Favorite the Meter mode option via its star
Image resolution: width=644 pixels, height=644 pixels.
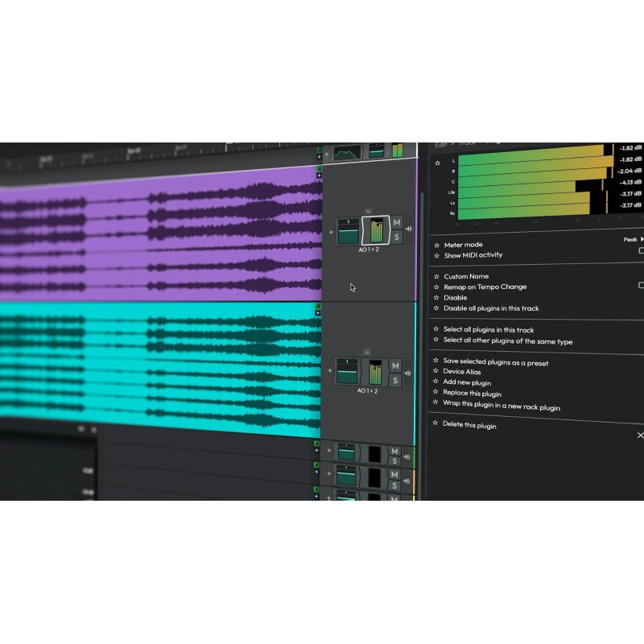click(436, 246)
